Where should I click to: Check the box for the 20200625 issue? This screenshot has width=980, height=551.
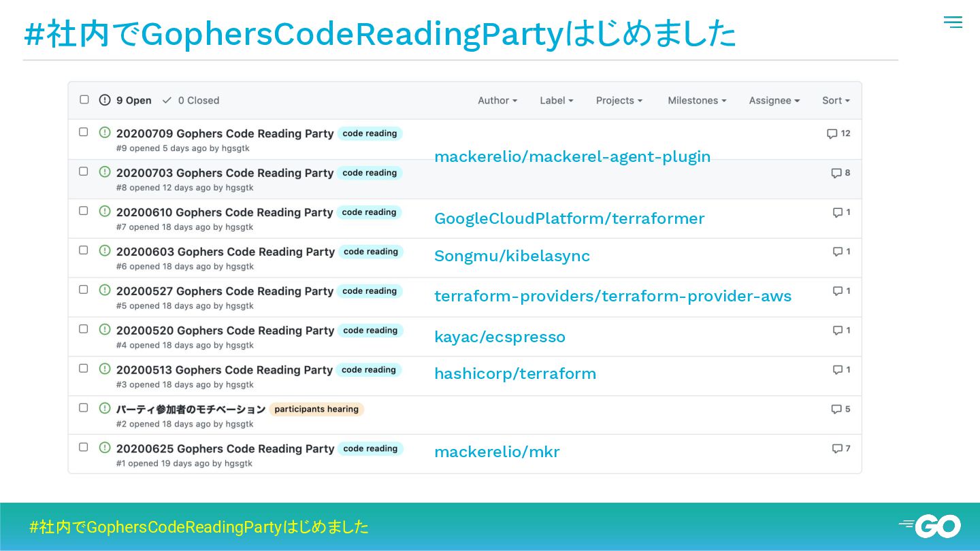[84, 448]
